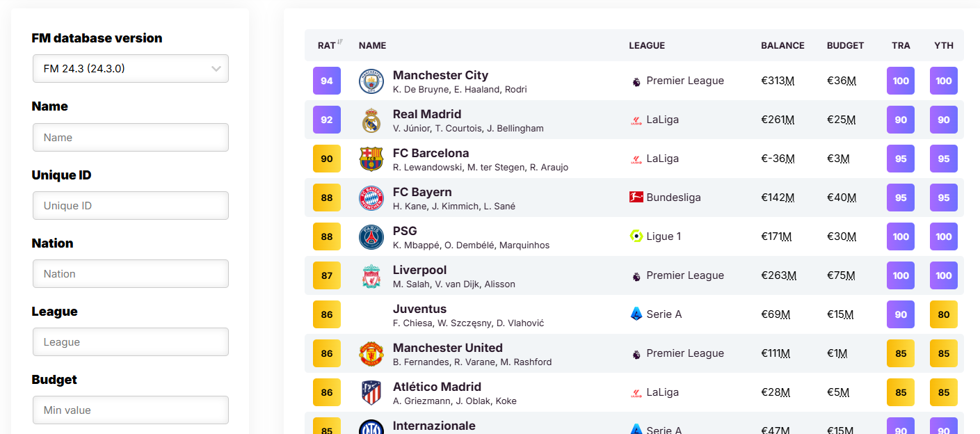Click the Real Madrid club crest

tap(371, 120)
